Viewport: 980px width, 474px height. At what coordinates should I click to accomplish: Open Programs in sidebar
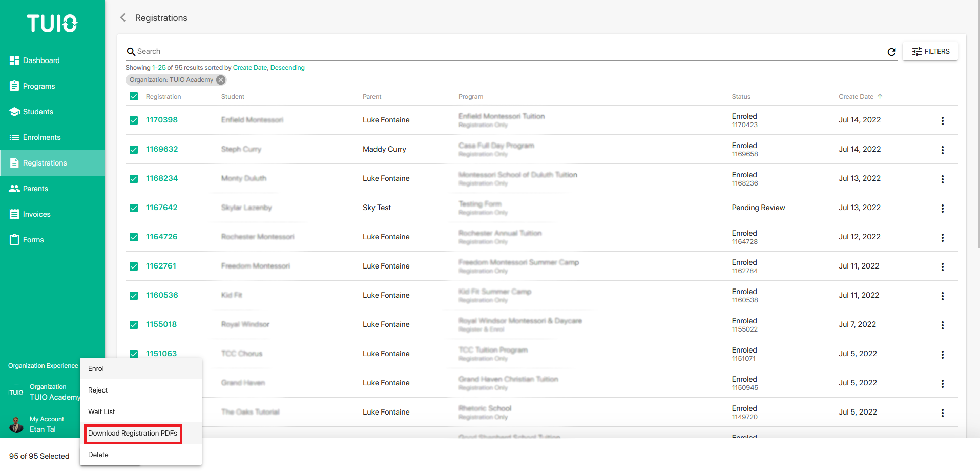click(x=52, y=86)
